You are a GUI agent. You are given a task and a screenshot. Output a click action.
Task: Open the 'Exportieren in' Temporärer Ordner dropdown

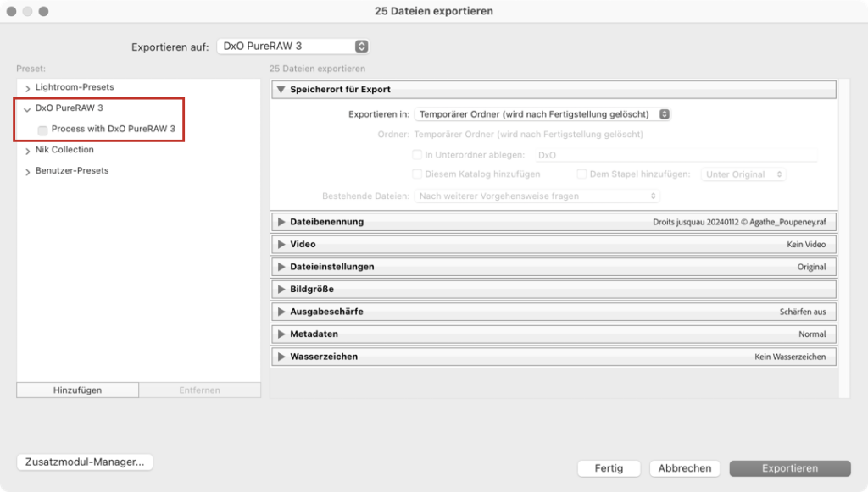[542, 114]
